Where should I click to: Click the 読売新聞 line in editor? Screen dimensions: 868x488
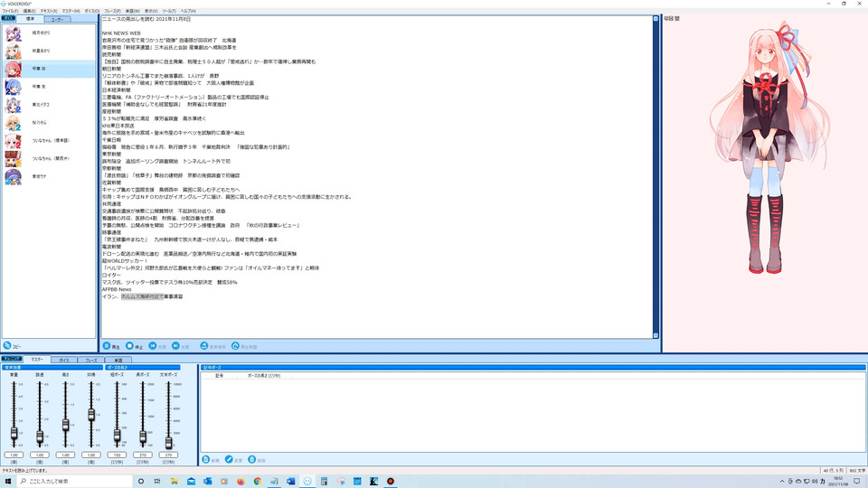[x=111, y=55]
